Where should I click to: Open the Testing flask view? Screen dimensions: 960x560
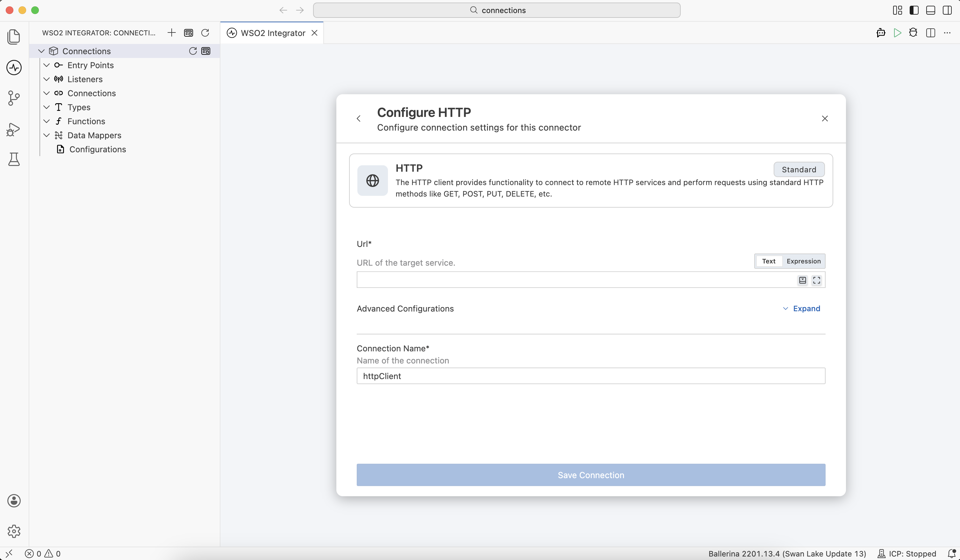tap(14, 159)
